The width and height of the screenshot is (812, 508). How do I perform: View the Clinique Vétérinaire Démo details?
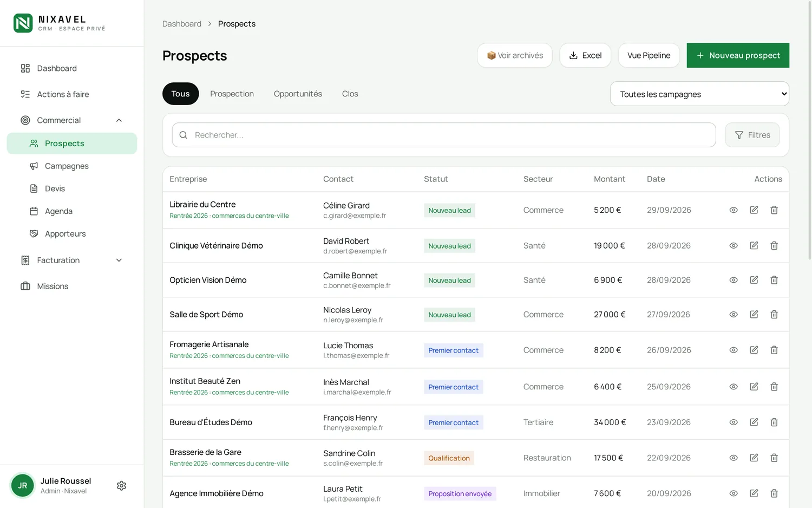[x=734, y=246]
